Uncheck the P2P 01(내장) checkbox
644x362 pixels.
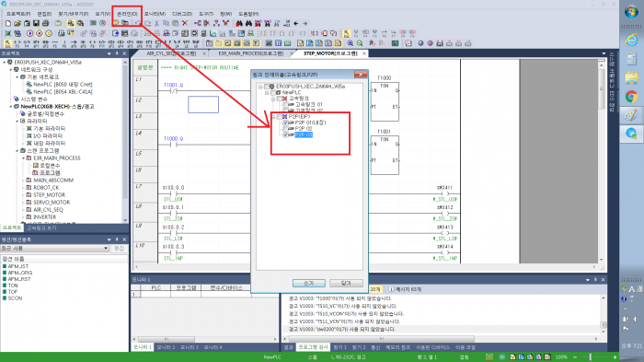tap(286, 123)
